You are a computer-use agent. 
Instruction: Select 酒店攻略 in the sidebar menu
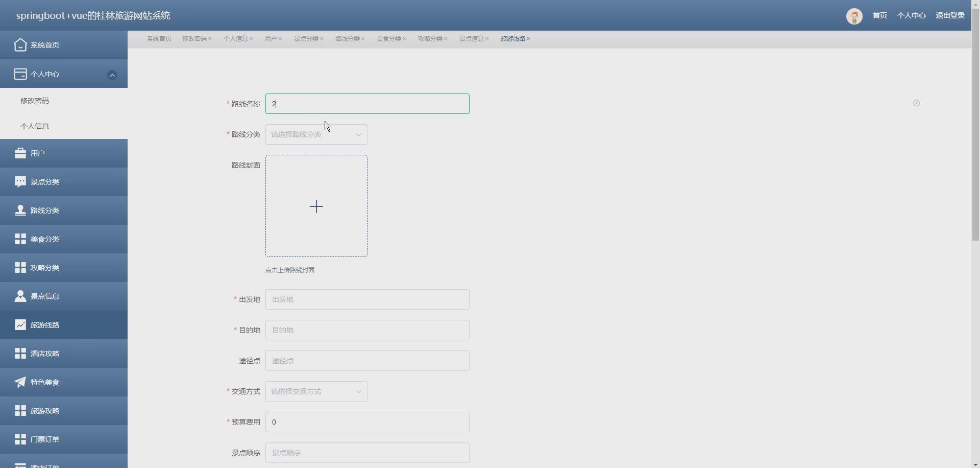pyautogui.click(x=64, y=354)
